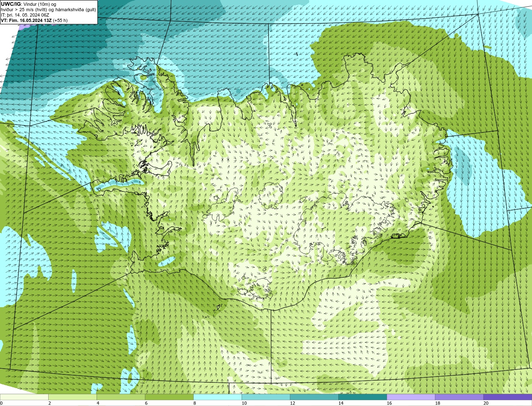Click the olive green 6–8 m/s legend swatch
The image size is (532, 406).
pos(169,397)
